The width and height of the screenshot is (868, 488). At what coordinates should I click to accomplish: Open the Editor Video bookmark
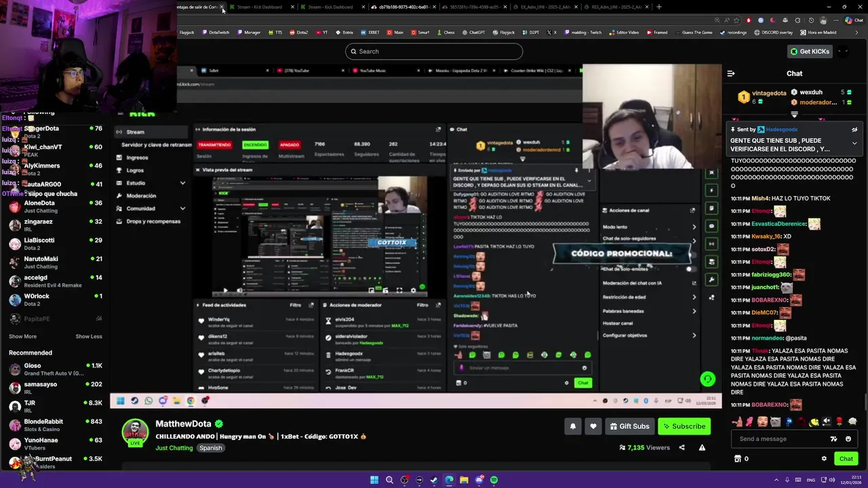(624, 33)
